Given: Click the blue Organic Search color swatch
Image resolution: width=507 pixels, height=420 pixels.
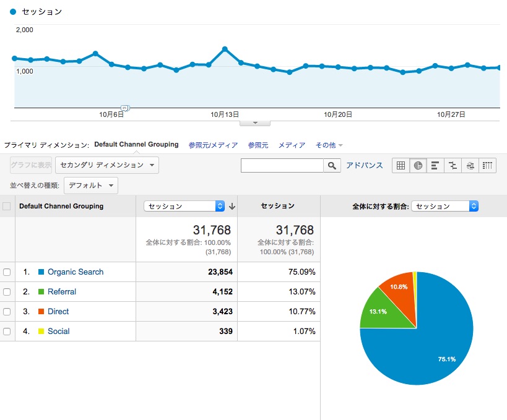Looking at the screenshot, I should click(x=41, y=272).
